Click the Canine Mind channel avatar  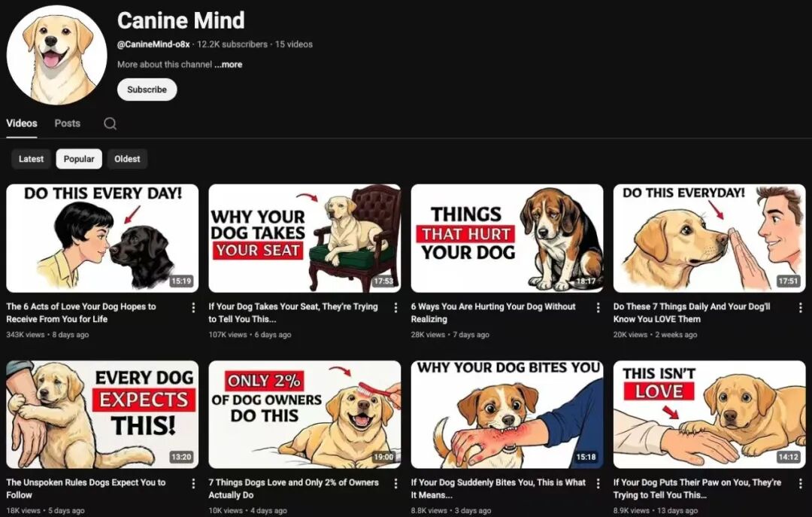(57, 53)
